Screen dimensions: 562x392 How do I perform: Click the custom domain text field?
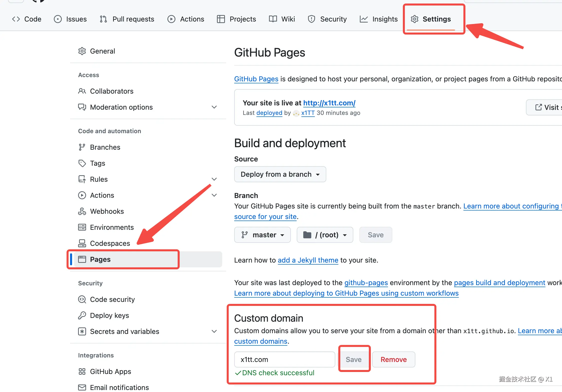coord(284,359)
